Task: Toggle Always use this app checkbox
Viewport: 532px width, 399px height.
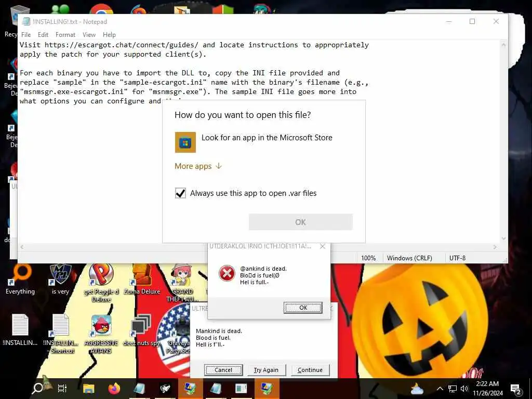Action: [180, 193]
